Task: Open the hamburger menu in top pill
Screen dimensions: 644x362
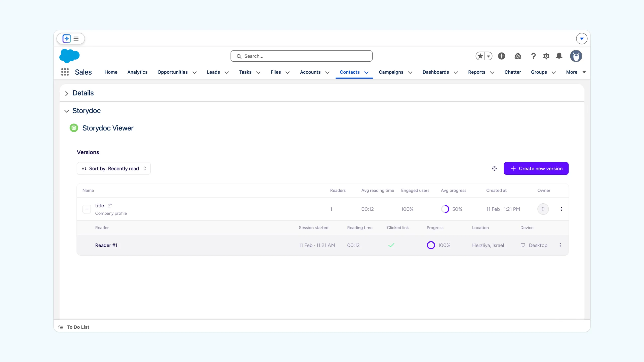Action: pyautogui.click(x=76, y=38)
